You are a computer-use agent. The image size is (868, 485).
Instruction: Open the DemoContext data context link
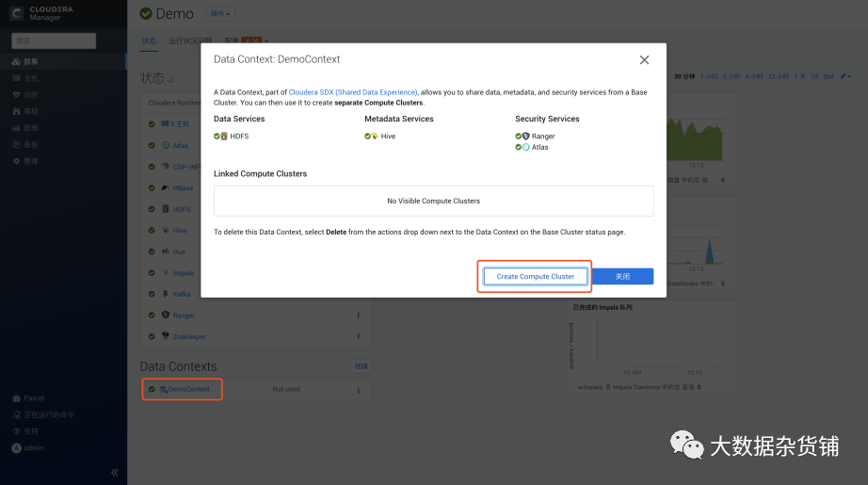pyautogui.click(x=189, y=389)
